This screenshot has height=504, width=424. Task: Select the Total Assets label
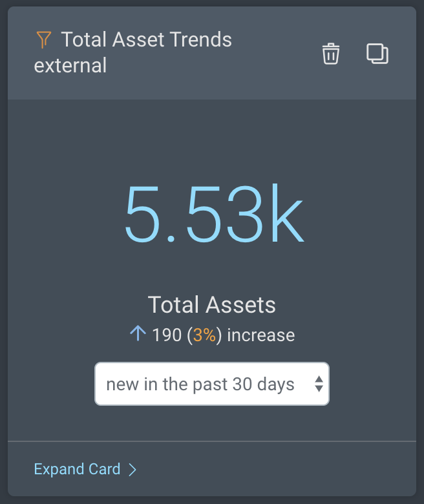[212, 304]
